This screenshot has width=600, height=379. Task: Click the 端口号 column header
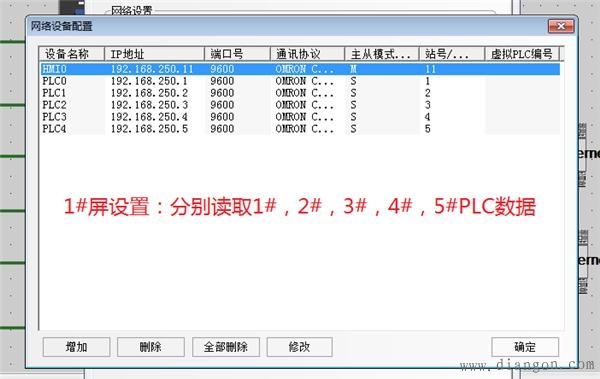point(238,54)
